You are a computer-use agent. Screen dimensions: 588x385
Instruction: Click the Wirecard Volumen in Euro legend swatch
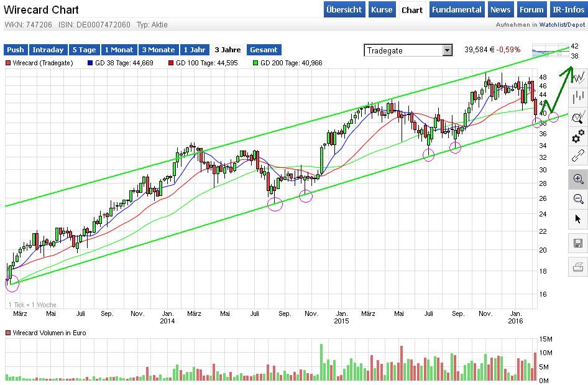(8, 333)
